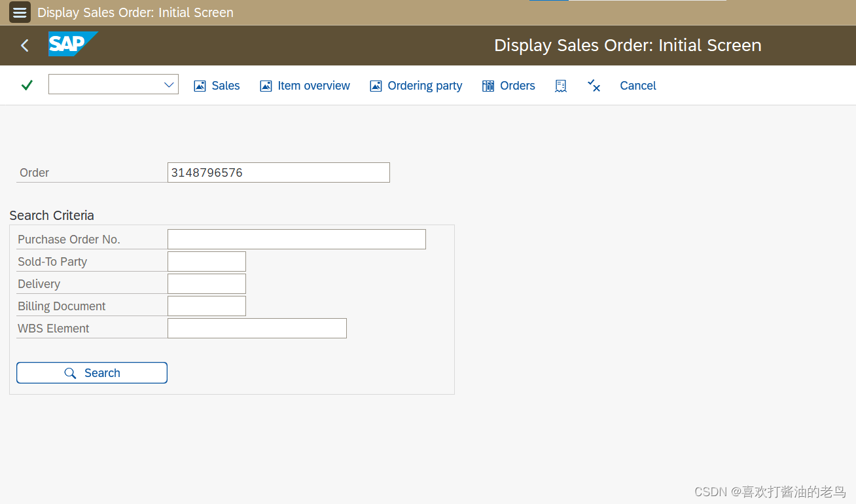Click the Search button

pos(92,373)
